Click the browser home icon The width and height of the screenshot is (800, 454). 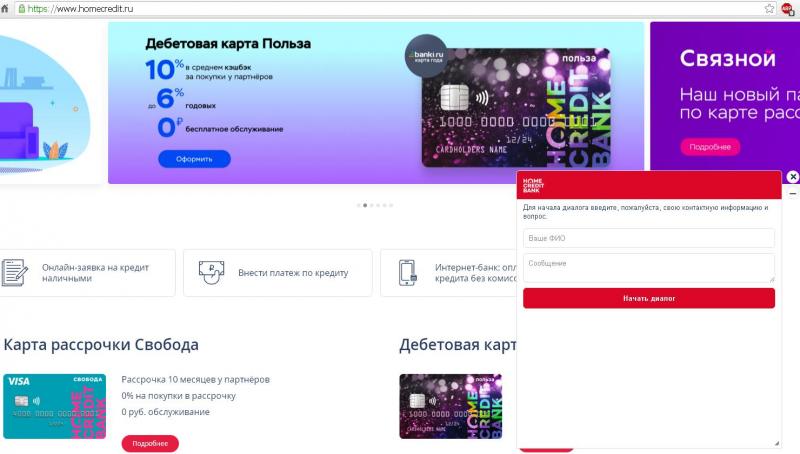[x=5, y=8]
